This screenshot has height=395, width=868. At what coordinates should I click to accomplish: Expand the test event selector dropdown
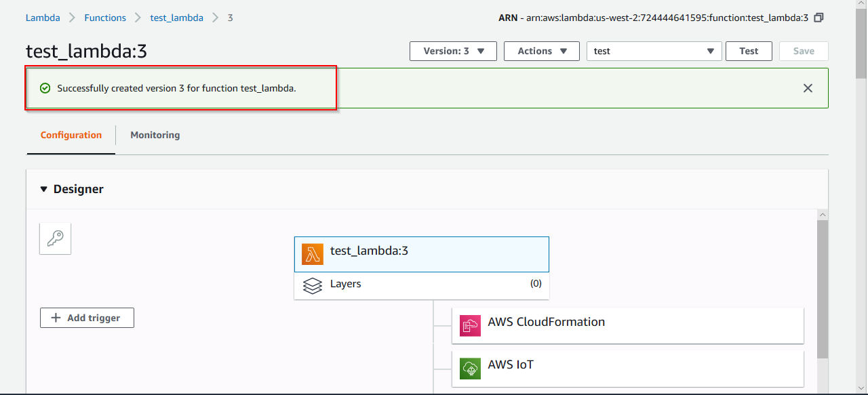point(710,51)
